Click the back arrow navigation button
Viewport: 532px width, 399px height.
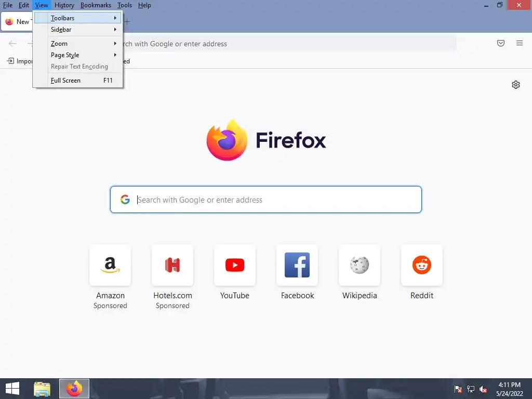point(12,44)
